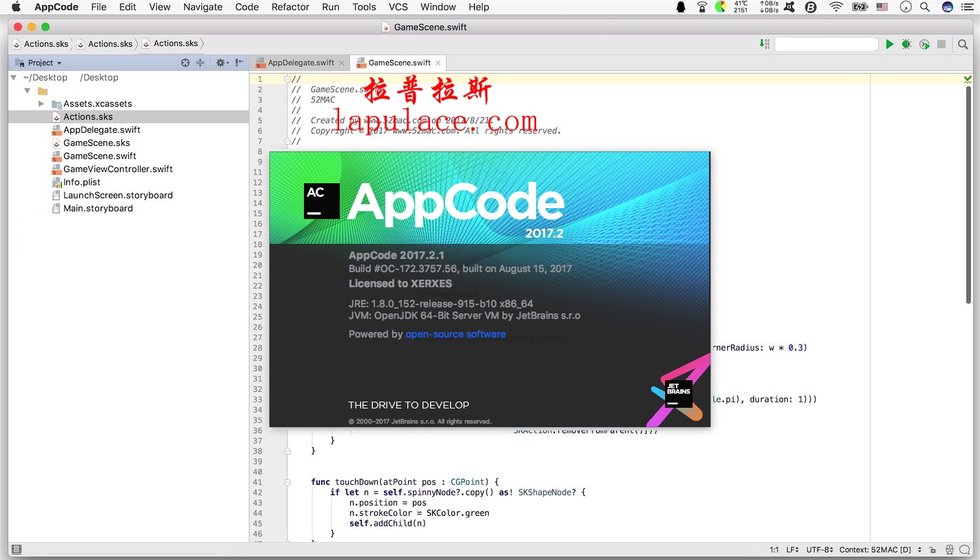The width and height of the screenshot is (980, 560).
Task: Fold the header comment at line 1
Action: [287, 79]
